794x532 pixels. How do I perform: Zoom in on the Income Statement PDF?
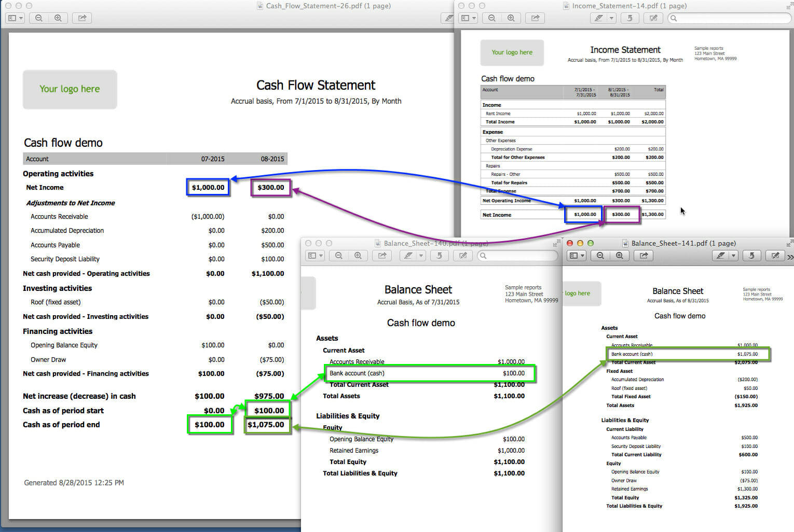pos(511,18)
